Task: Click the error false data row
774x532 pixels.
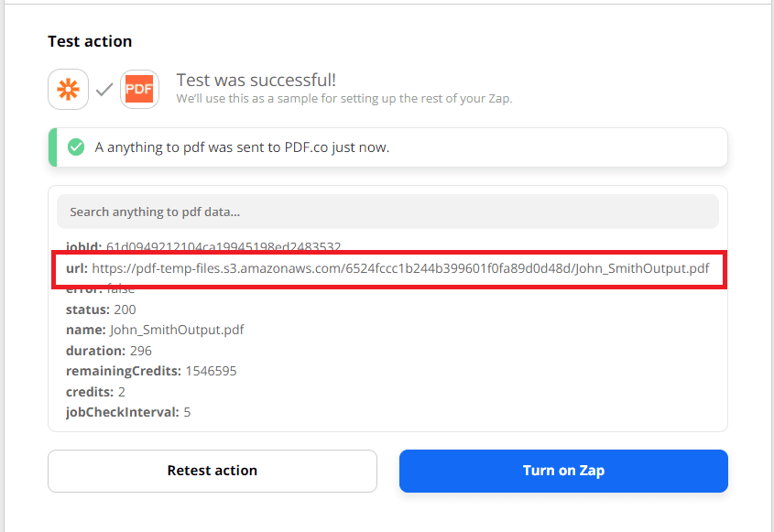Action: click(x=101, y=289)
